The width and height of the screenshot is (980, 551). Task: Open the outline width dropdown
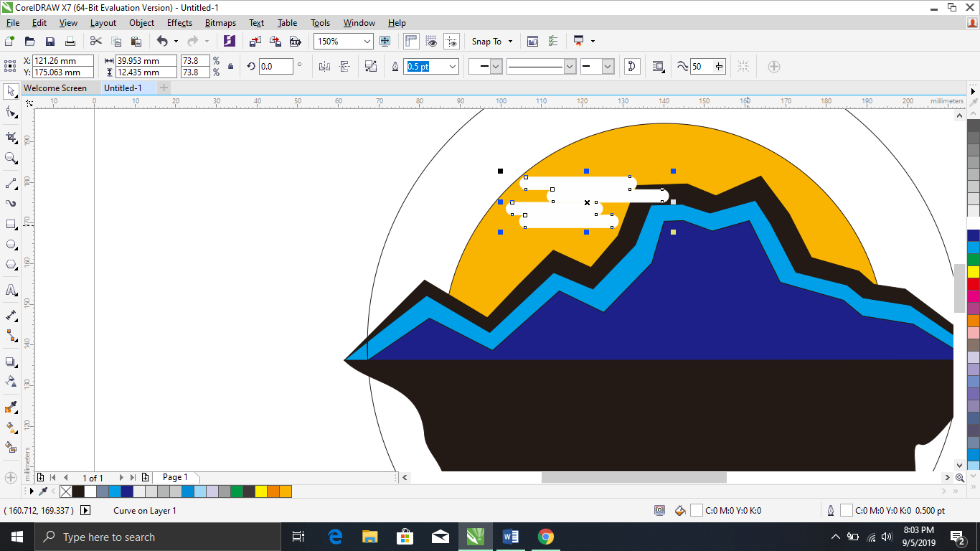coord(451,66)
